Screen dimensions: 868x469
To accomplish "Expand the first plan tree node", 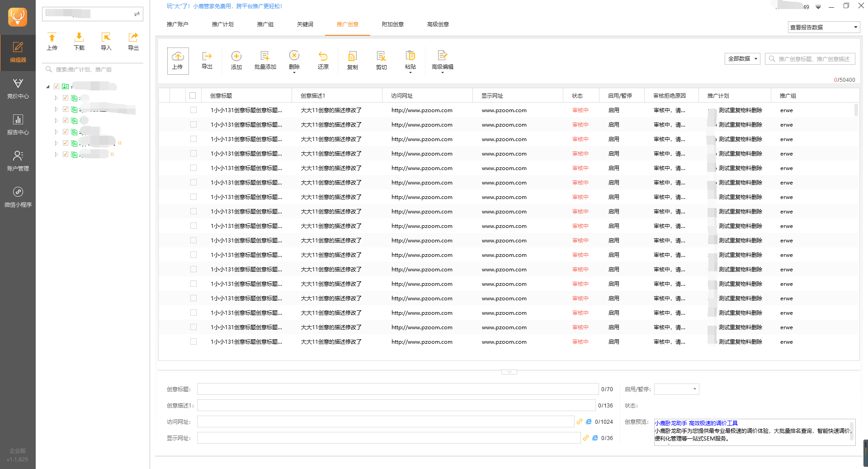I will pos(57,98).
